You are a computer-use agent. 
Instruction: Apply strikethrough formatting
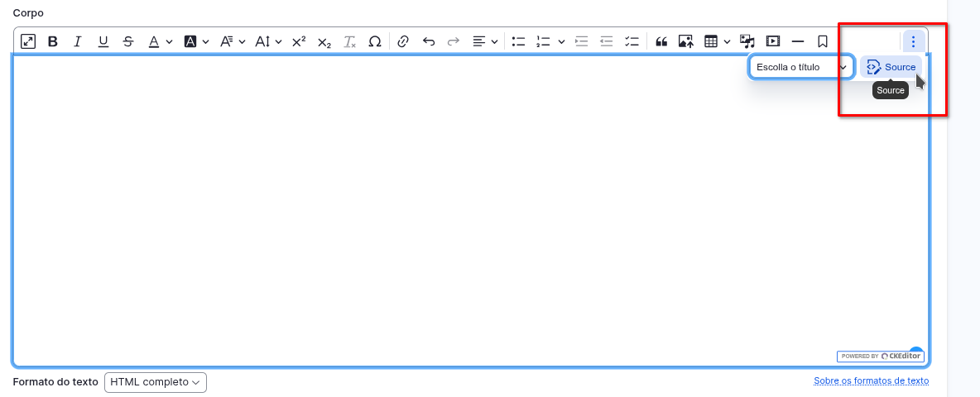(x=127, y=41)
